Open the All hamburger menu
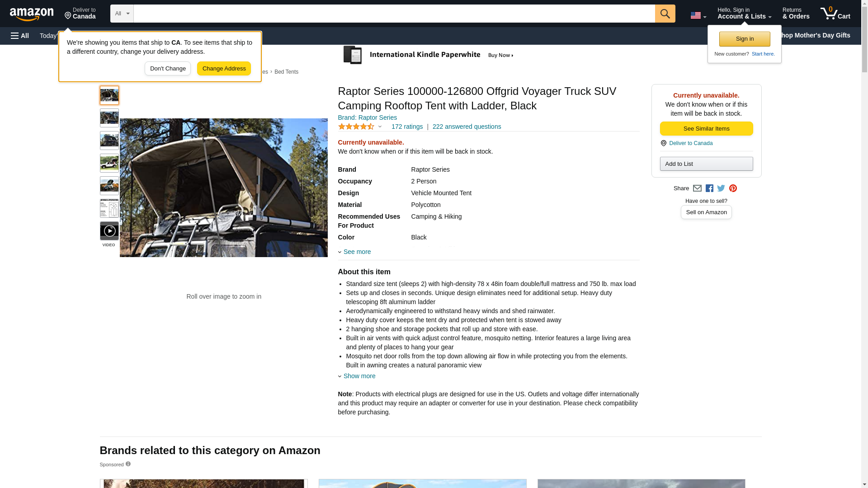Image resolution: width=868 pixels, height=488 pixels. (20, 36)
